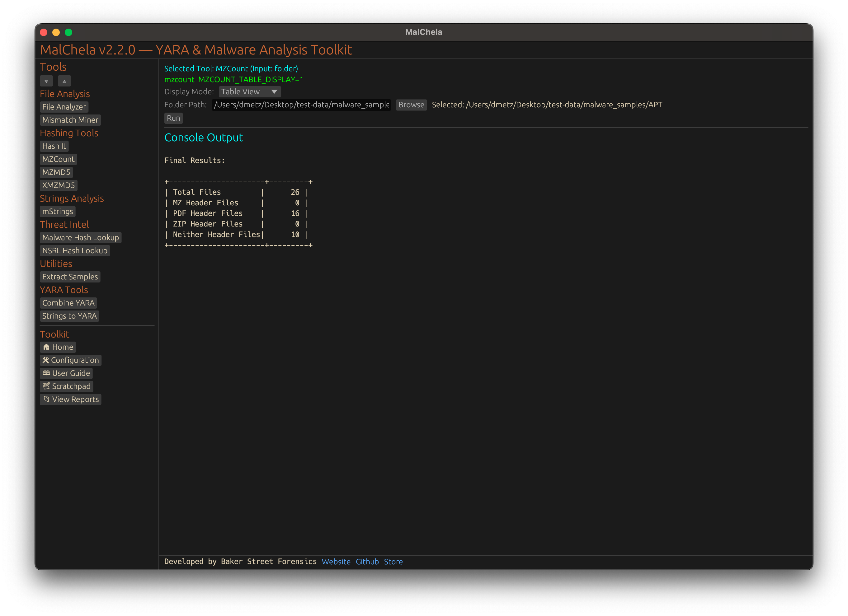Open the Website link in footer
This screenshot has width=848, height=616.
pyautogui.click(x=336, y=562)
